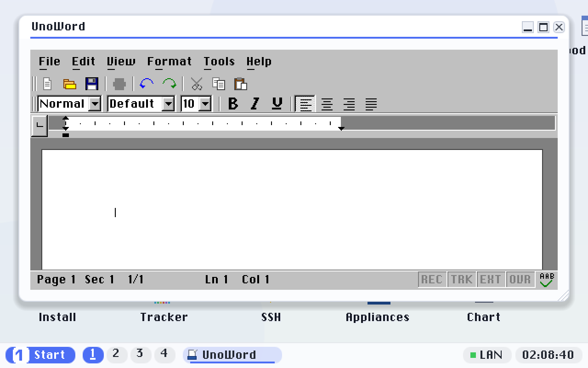This screenshot has width=588, height=368.
Task: Select justified text alignment
Action: coord(371,104)
